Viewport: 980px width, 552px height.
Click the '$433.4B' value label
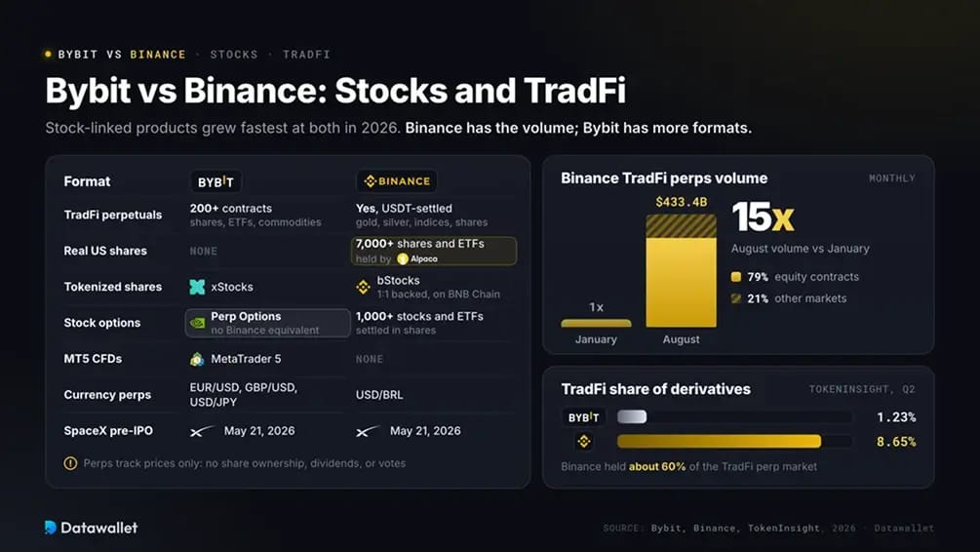682,202
